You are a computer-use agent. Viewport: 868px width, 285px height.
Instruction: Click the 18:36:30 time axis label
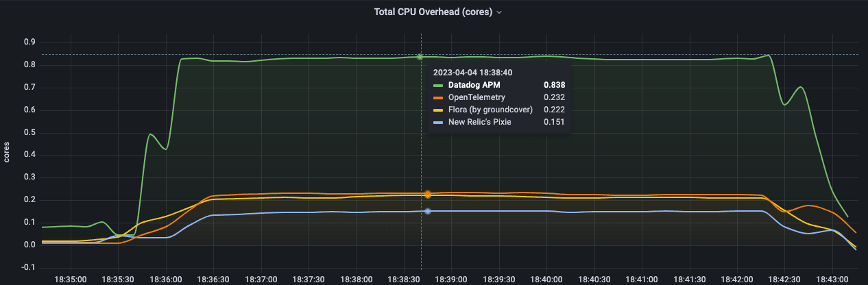pyautogui.click(x=213, y=280)
